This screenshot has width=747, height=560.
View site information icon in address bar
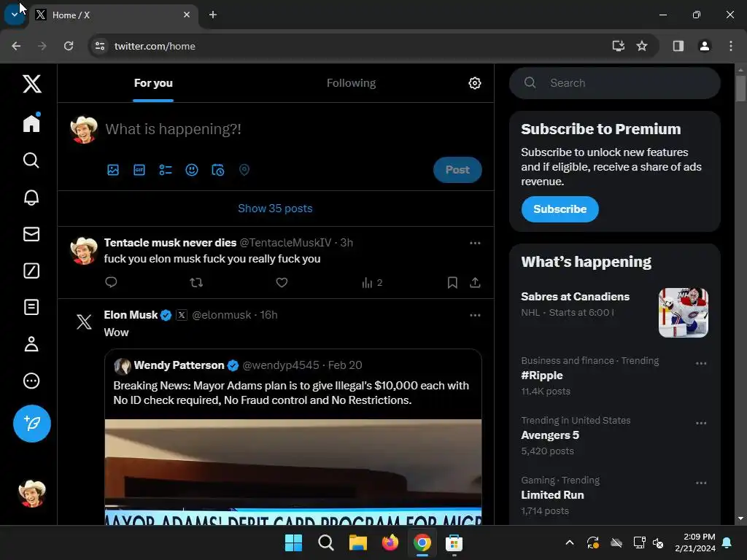[x=99, y=46]
